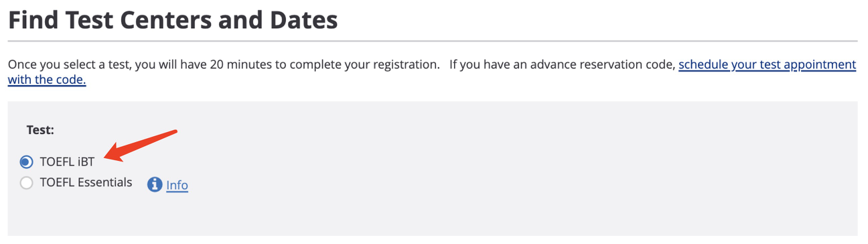Click the word "Find" in the heading
The width and height of the screenshot is (868, 244).
pyautogui.click(x=33, y=20)
